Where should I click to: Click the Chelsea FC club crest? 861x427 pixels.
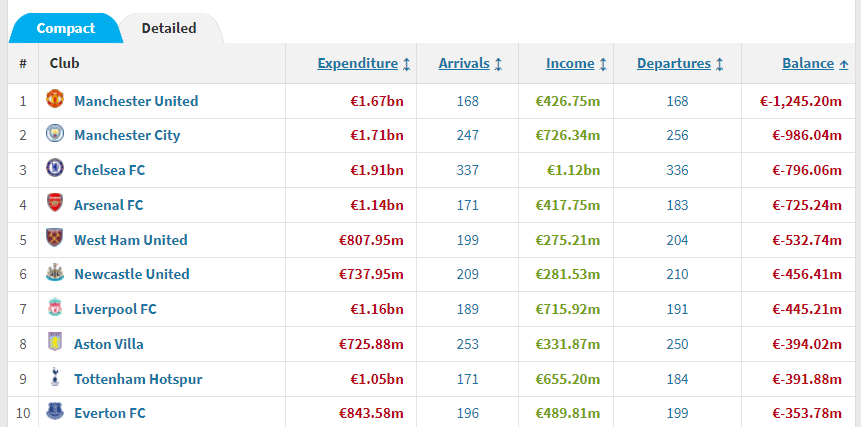pyautogui.click(x=55, y=168)
